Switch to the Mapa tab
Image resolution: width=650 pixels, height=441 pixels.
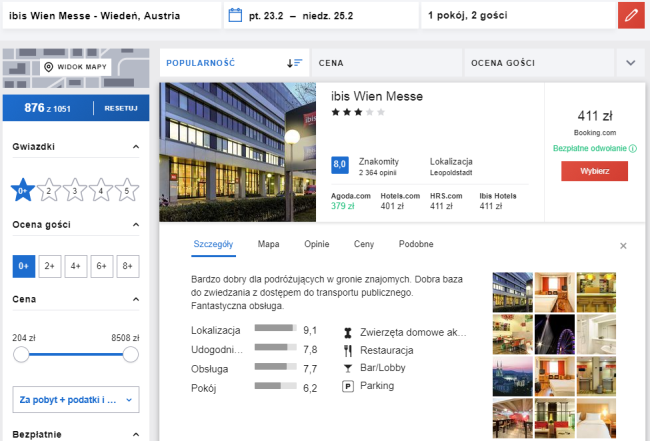268,244
